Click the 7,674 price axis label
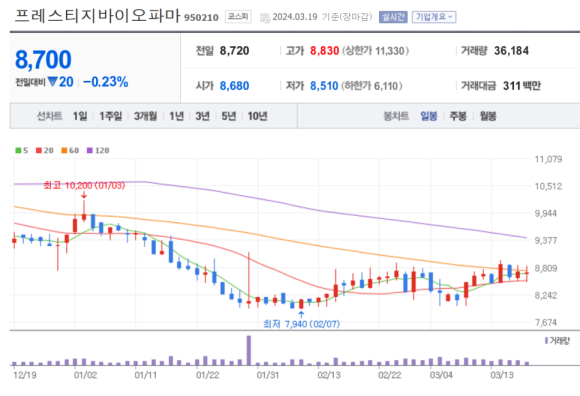Screen dimensions: 580x396 546,322
